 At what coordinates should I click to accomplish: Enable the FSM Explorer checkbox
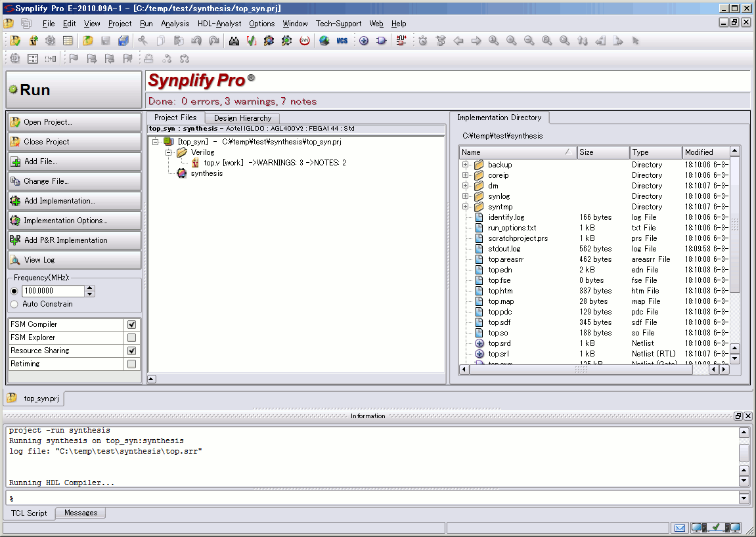click(x=131, y=337)
